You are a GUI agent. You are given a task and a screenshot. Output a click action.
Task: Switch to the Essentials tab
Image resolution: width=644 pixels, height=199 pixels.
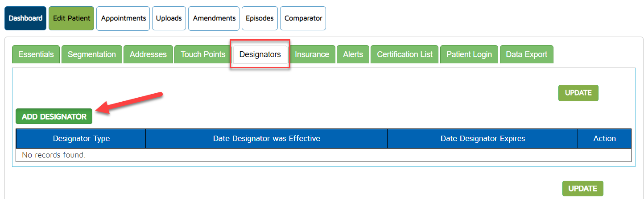(36, 54)
